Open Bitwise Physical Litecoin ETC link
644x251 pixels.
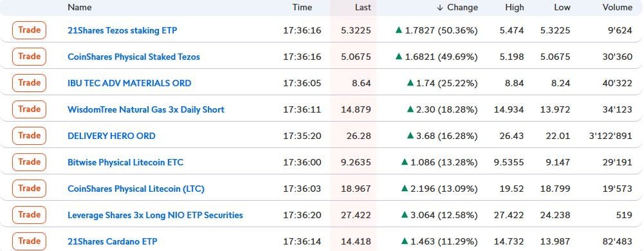pos(125,162)
